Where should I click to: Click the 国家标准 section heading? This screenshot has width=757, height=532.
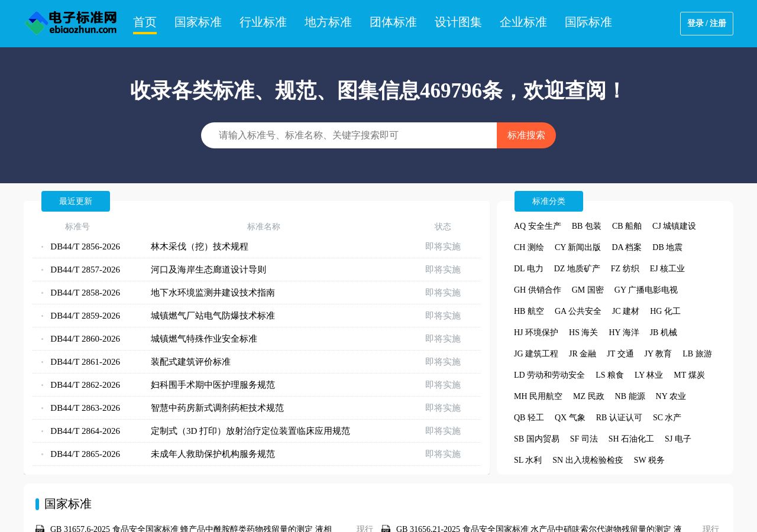[x=68, y=504]
